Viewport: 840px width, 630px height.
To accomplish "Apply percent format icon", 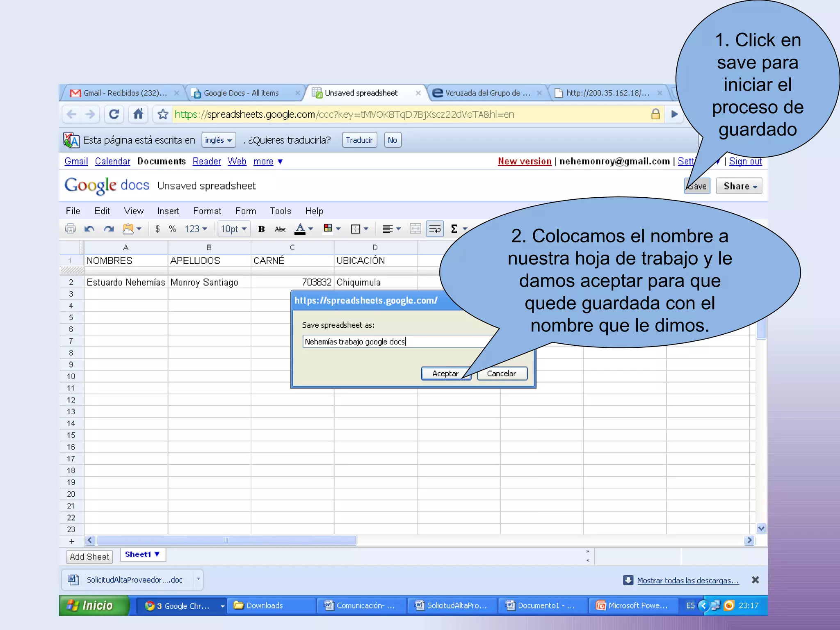I will [173, 229].
